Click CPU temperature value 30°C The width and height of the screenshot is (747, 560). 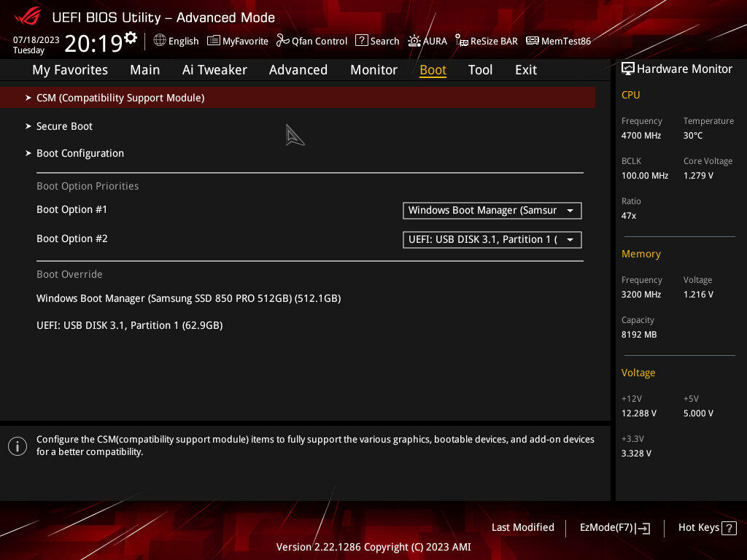(x=693, y=135)
